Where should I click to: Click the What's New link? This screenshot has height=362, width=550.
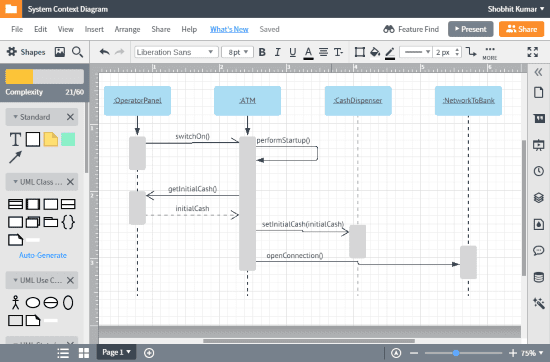229,29
